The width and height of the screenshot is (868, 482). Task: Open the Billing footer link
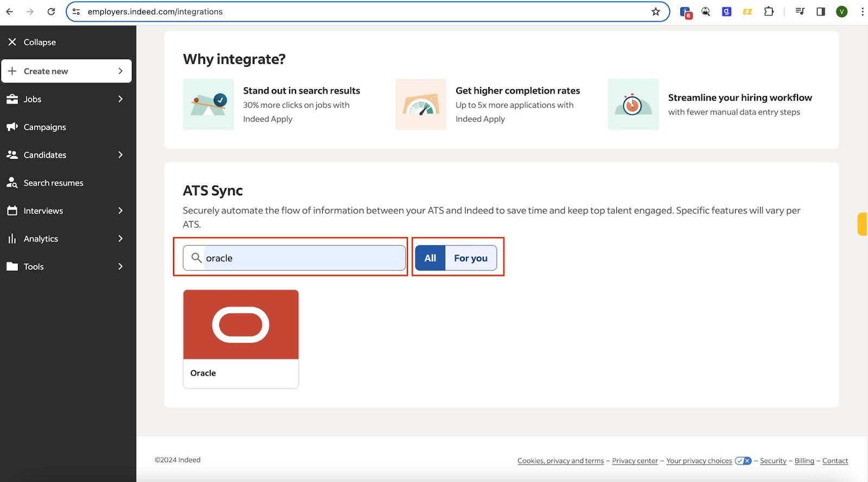(804, 461)
